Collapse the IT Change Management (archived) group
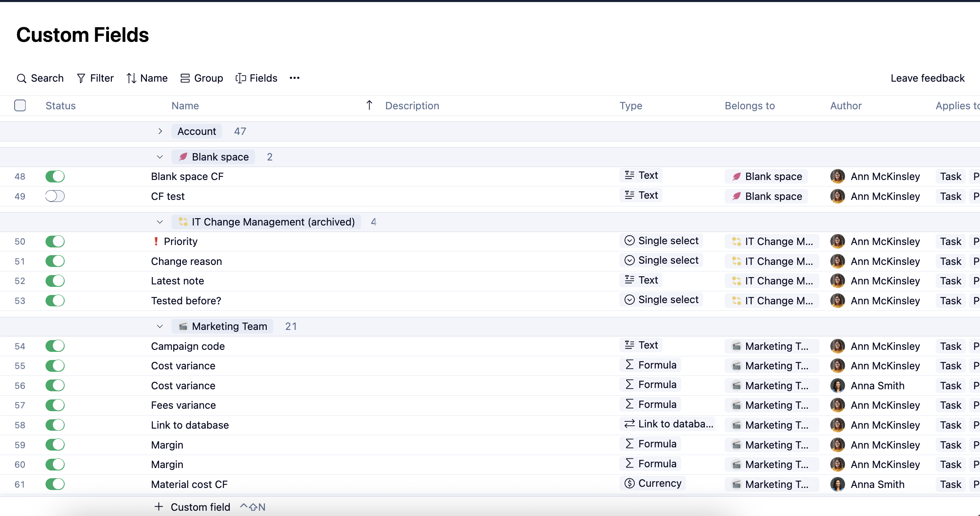Viewport: 980px width, 516px height. click(160, 222)
